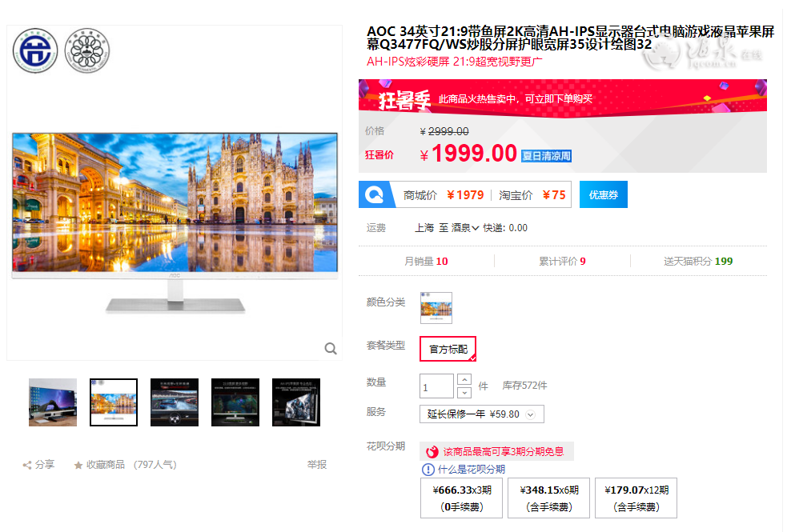Viewport: 787px width, 532px height.
Task: Click the 1999.00 sale price
Action: tap(474, 154)
